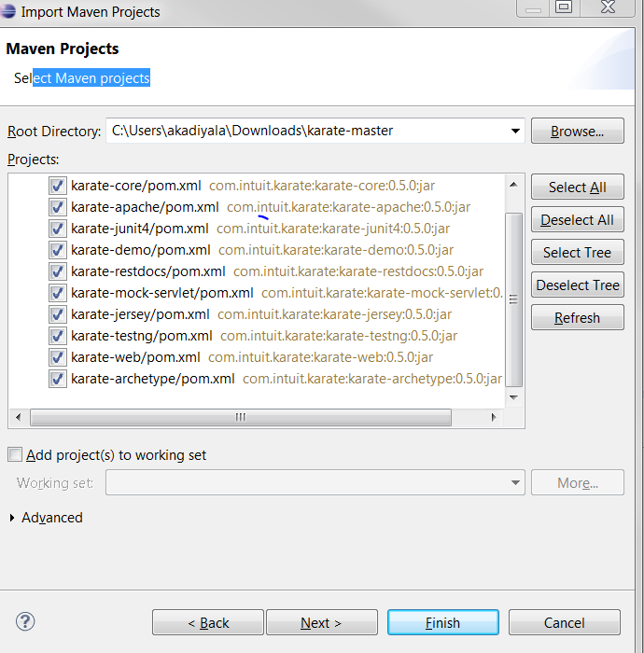Screen dimensions: 644x653
Task: Uncheck karate-apache/pom.xml checkbox
Action: click(x=58, y=207)
